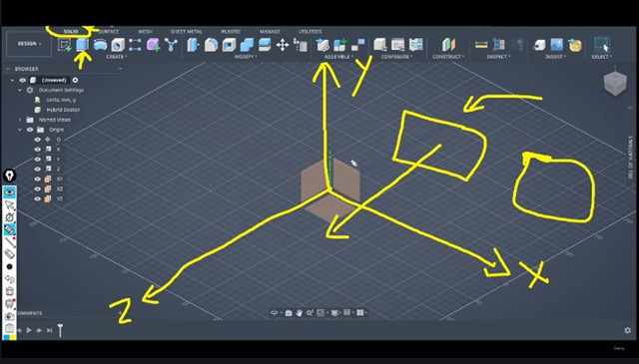Image resolution: width=639 pixels, height=364 pixels.
Task: Select the Press Pull tool
Action: (193, 45)
